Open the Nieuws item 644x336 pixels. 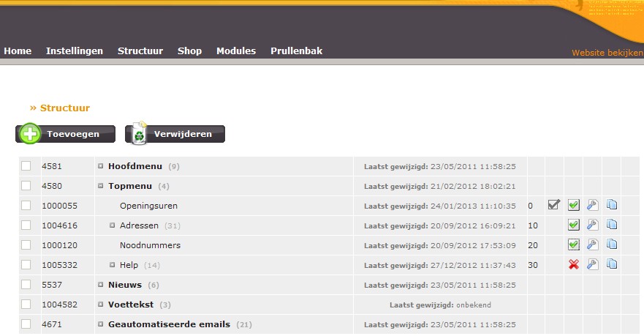(125, 285)
